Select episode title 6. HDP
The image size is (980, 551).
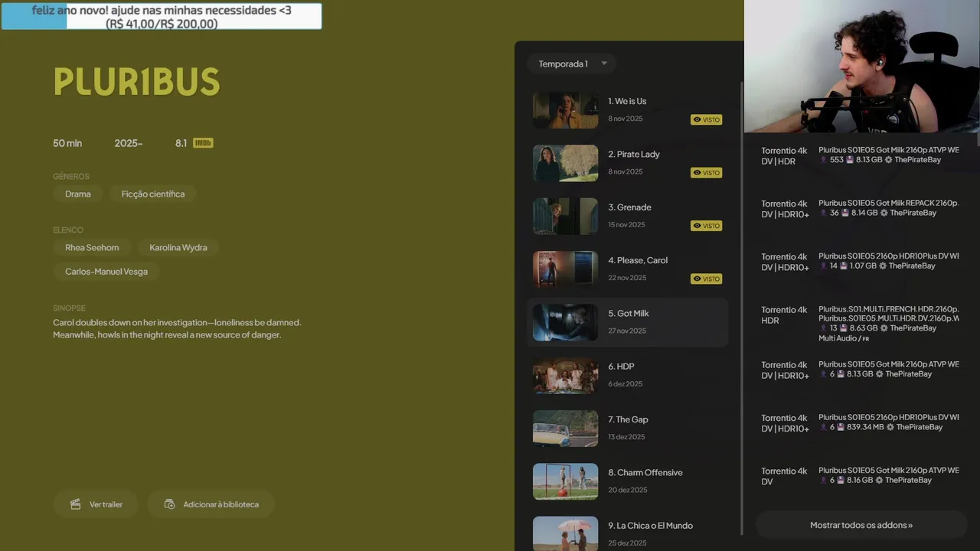pyautogui.click(x=621, y=367)
